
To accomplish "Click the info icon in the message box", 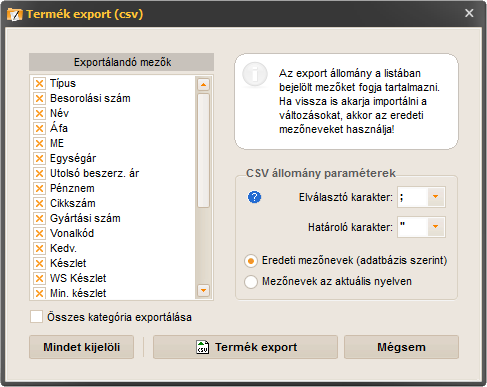I will (255, 74).
